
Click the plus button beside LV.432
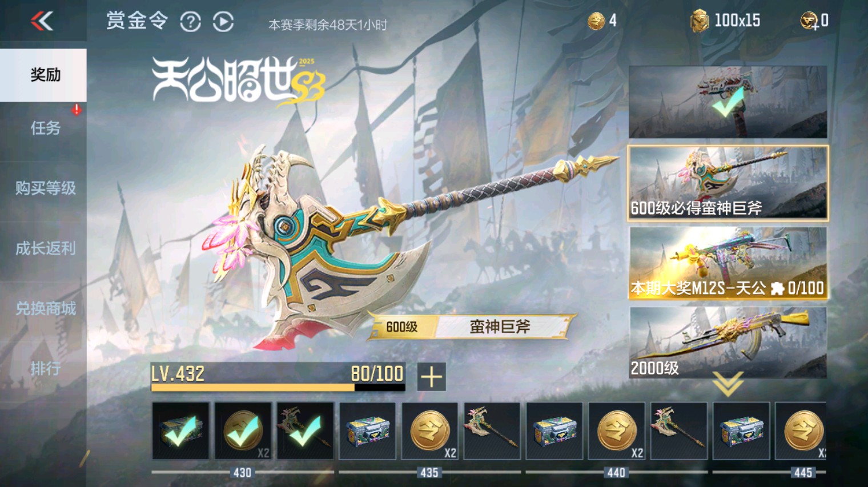(x=431, y=377)
